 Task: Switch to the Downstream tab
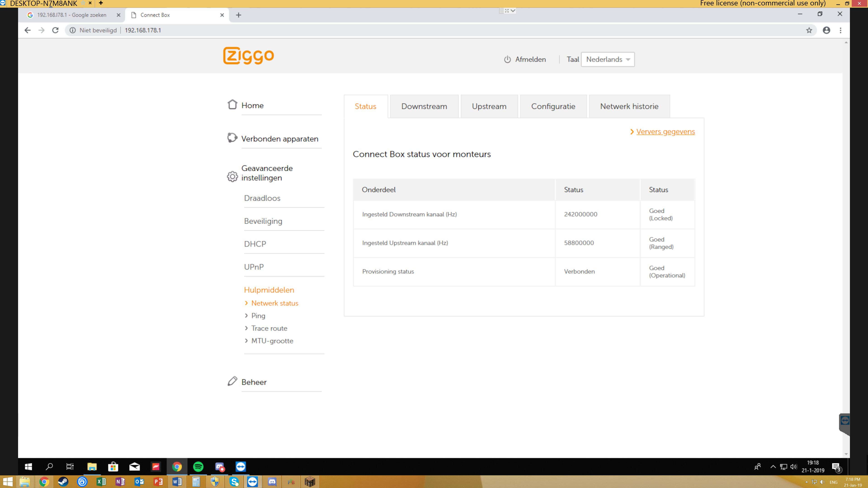(424, 106)
